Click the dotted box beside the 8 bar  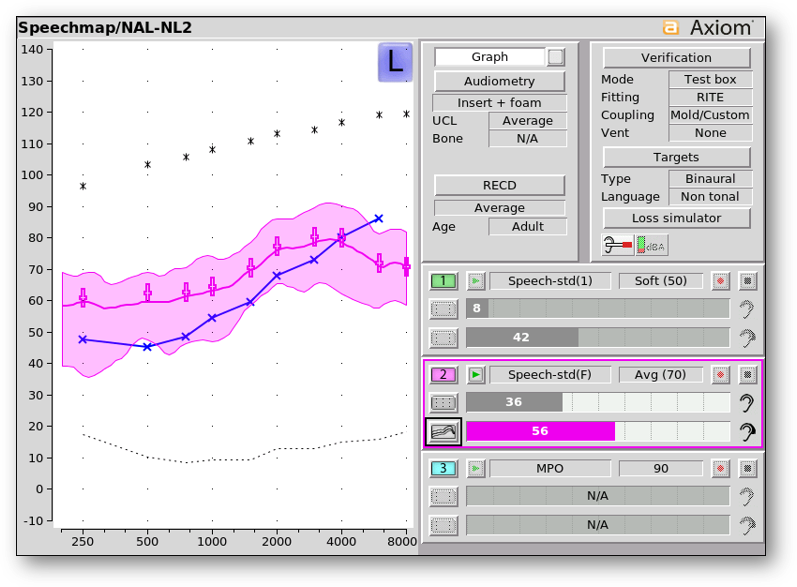pyautogui.click(x=443, y=309)
